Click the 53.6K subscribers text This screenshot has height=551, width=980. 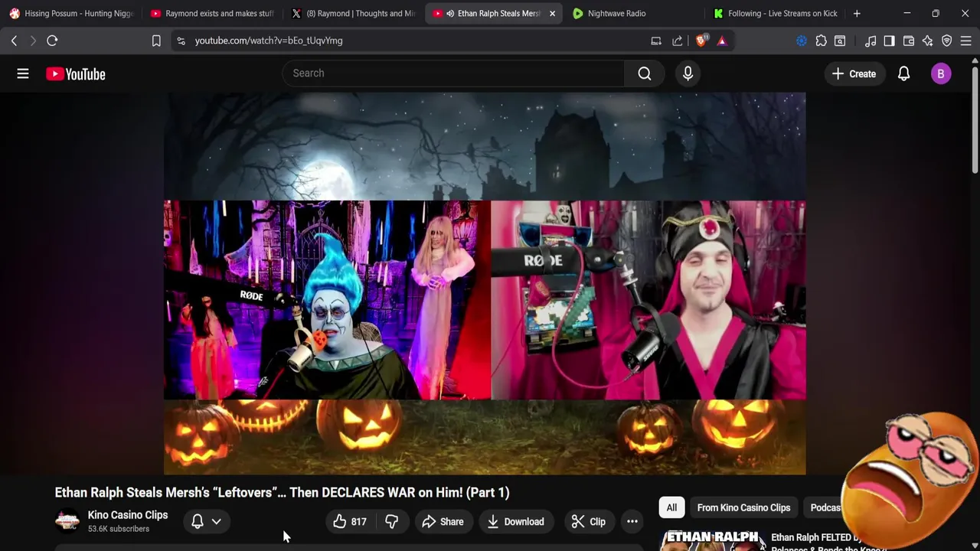pyautogui.click(x=119, y=529)
